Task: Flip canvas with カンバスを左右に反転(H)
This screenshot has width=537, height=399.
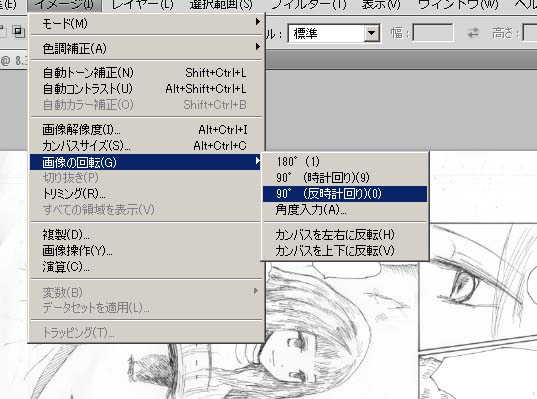Action: (345, 235)
